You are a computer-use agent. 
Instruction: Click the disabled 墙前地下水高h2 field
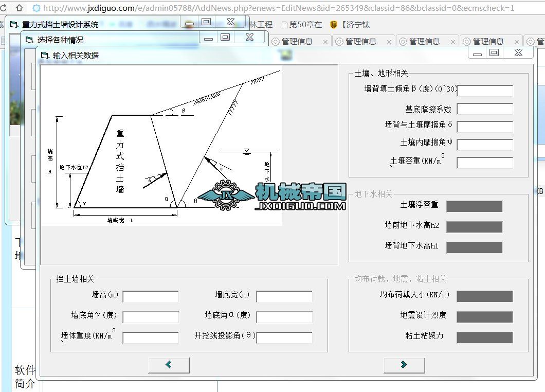click(475, 227)
